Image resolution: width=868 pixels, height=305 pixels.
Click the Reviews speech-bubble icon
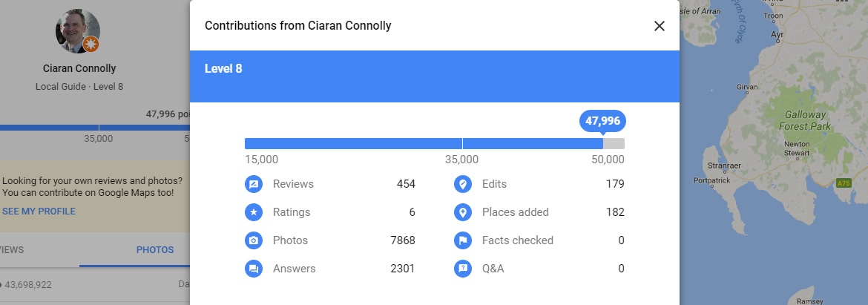[x=254, y=184]
